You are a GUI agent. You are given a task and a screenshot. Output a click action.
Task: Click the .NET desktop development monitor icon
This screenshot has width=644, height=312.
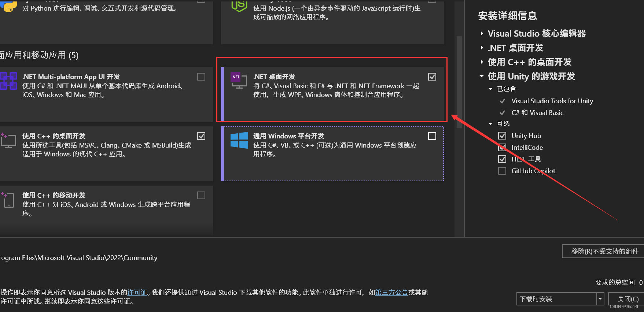click(x=239, y=81)
